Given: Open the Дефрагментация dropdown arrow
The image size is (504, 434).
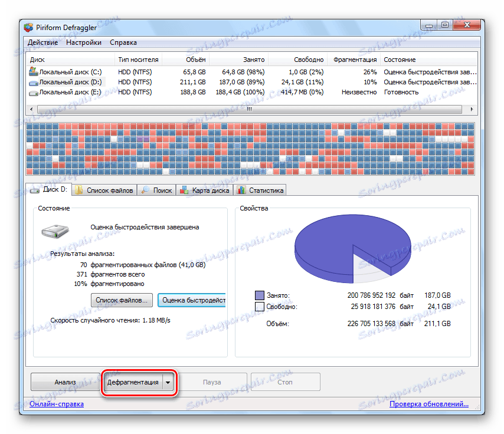Looking at the screenshot, I should point(168,382).
